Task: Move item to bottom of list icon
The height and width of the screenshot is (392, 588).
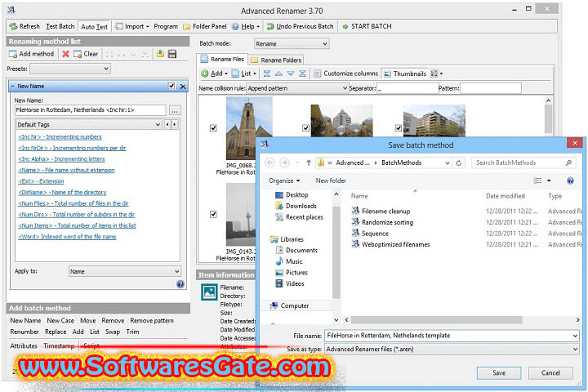Action: [x=303, y=73]
